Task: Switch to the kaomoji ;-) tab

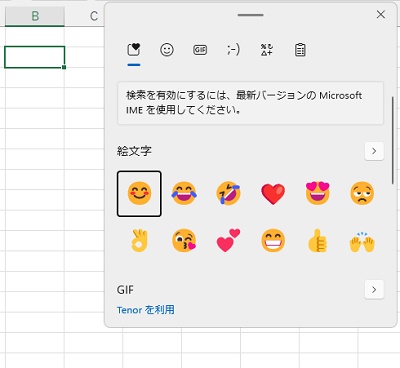Action: pos(233,50)
